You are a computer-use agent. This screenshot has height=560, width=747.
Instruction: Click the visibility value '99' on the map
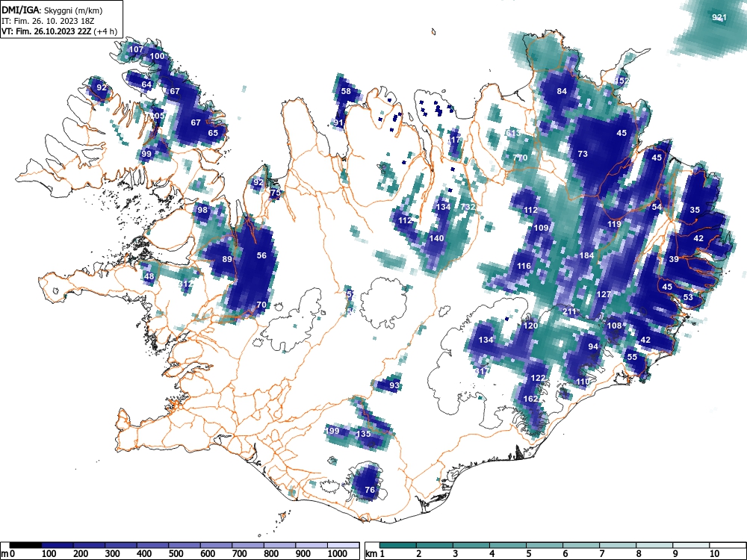tap(146, 154)
